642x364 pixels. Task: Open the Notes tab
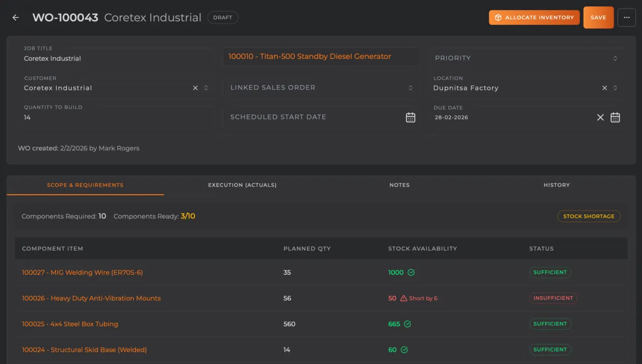click(399, 185)
